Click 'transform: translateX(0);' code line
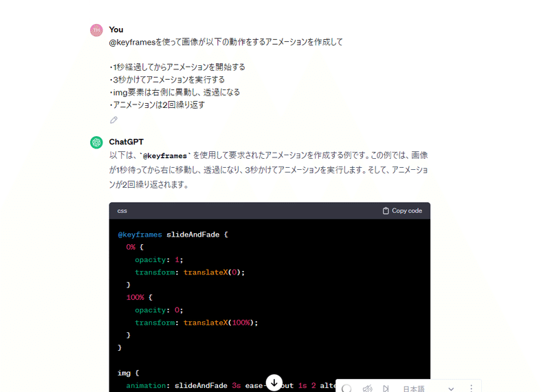The height and width of the screenshot is (392, 550). pos(190,272)
